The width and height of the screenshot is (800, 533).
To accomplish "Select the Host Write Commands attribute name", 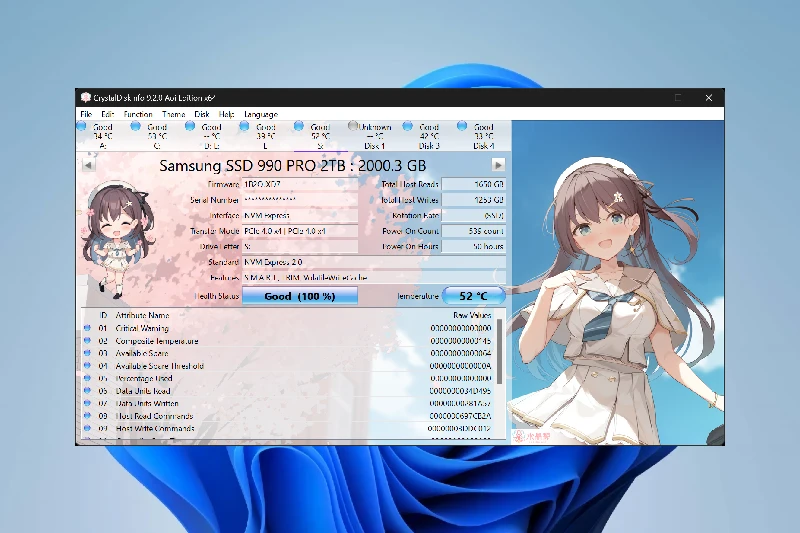I will click(x=155, y=428).
